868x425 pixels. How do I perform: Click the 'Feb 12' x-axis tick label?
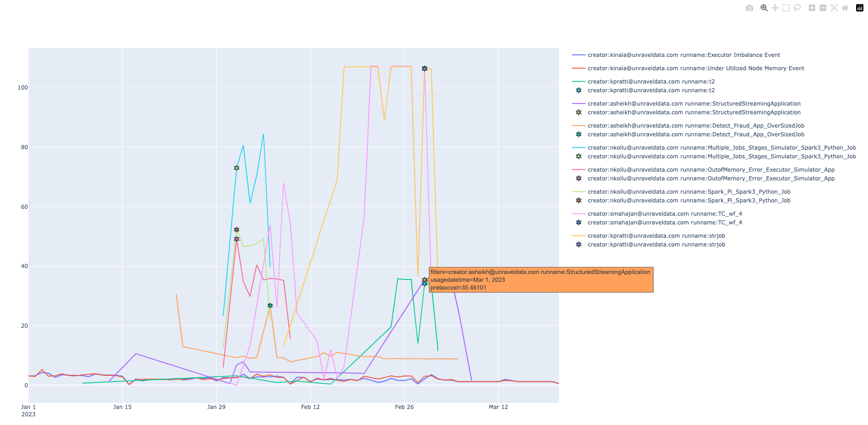[310, 407]
